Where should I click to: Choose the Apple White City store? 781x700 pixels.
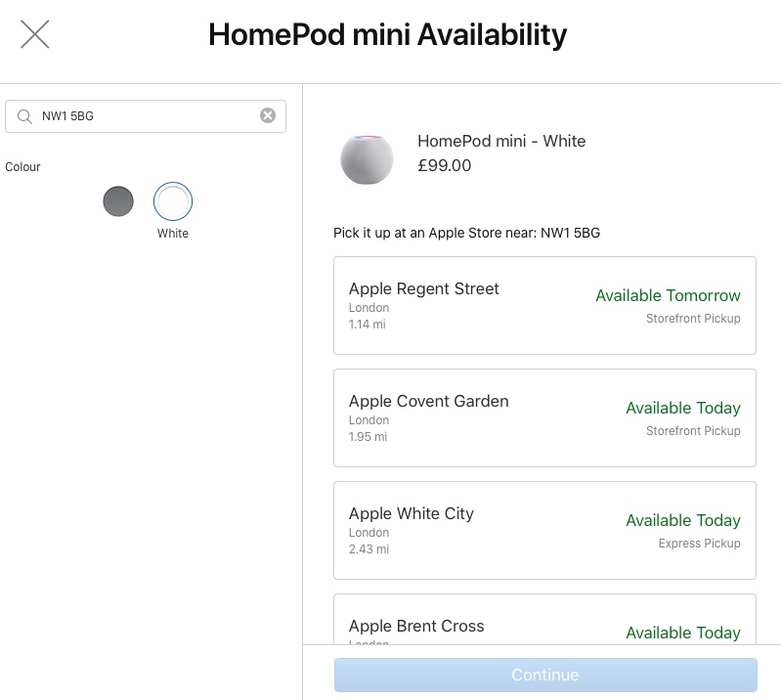544,530
